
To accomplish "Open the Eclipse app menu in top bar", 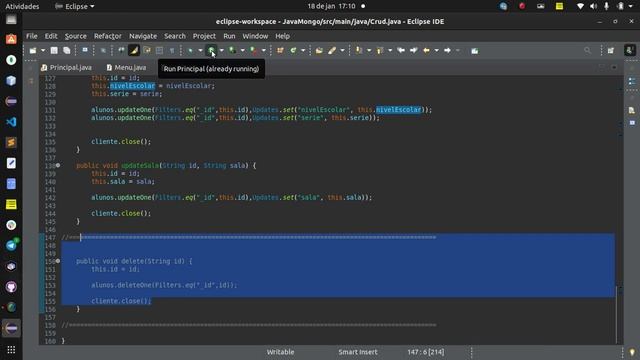I will (75, 6).
